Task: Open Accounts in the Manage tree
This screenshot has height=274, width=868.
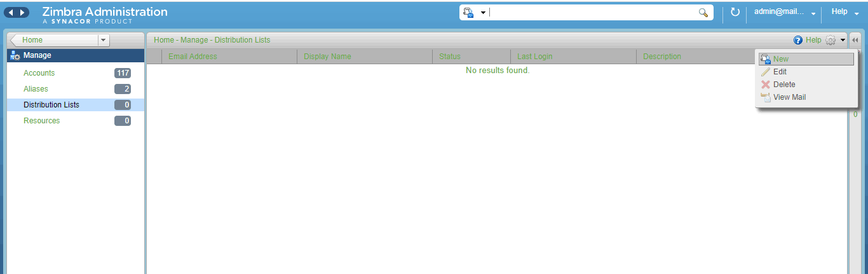Action: tap(39, 73)
